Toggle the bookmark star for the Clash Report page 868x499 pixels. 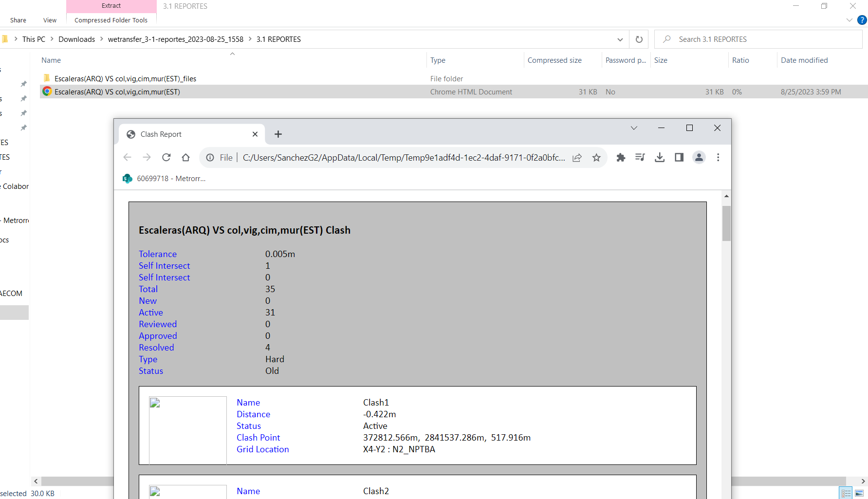coord(596,157)
